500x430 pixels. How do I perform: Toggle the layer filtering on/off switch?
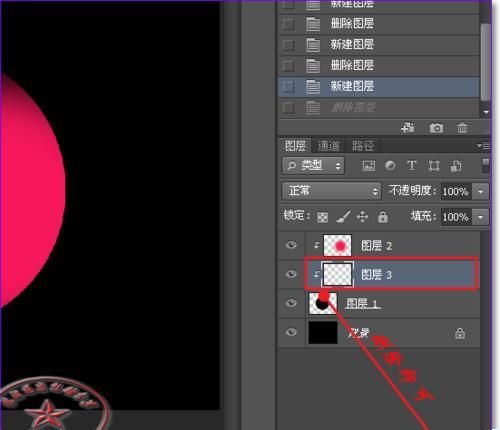tap(486, 166)
